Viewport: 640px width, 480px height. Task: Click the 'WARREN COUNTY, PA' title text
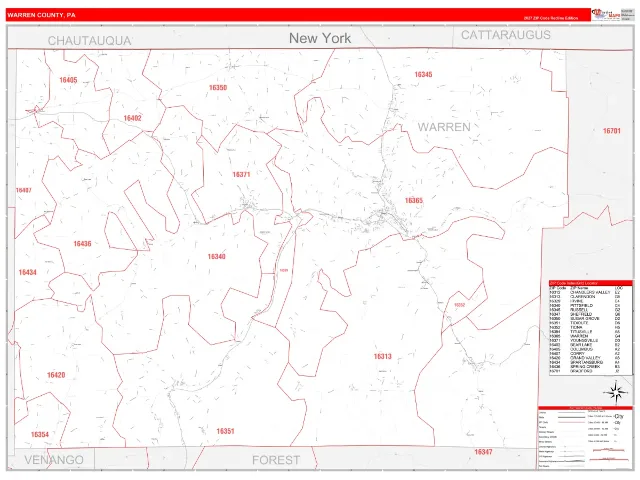pyautogui.click(x=41, y=15)
